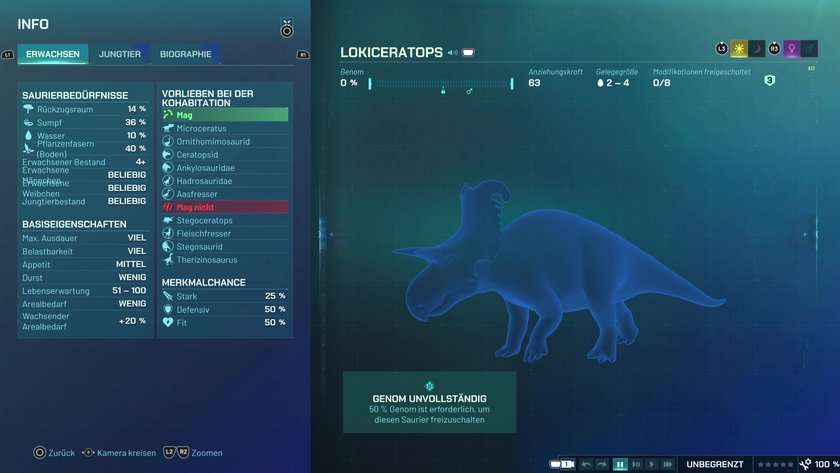
Task: Click the Defensiv shield icon
Action: 168,309
